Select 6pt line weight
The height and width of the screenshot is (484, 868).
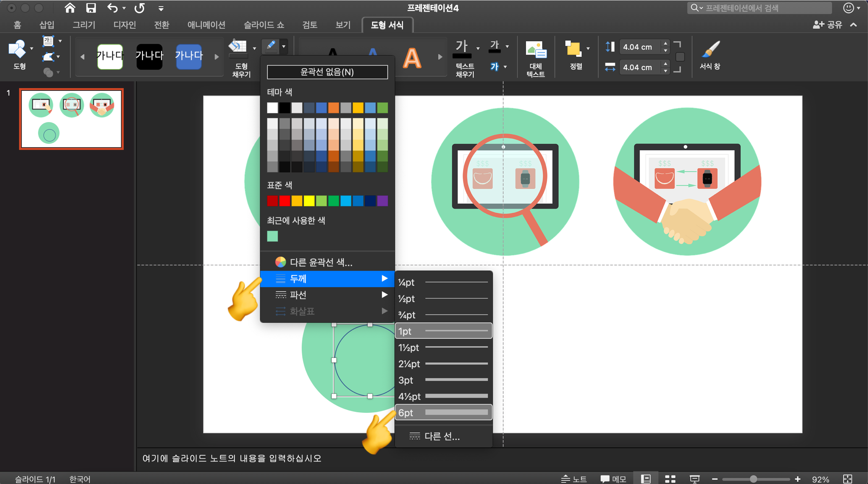(x=443, y=412)
